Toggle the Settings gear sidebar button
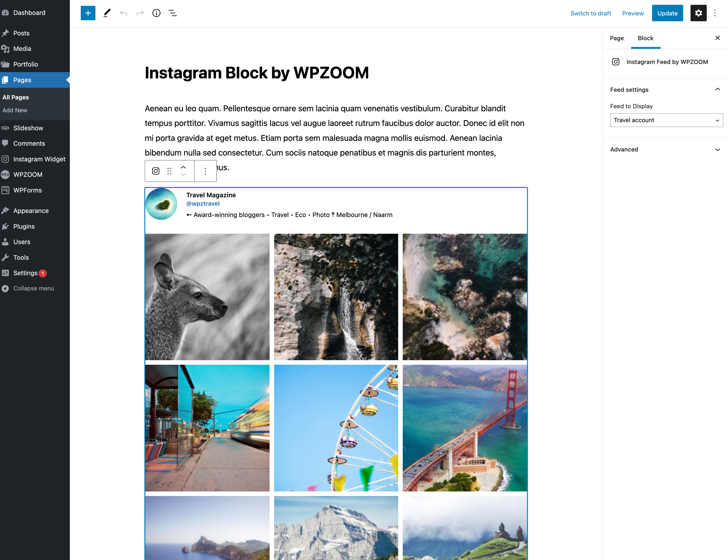This screenshot has width=728, height=560. (x=698, y=13)
